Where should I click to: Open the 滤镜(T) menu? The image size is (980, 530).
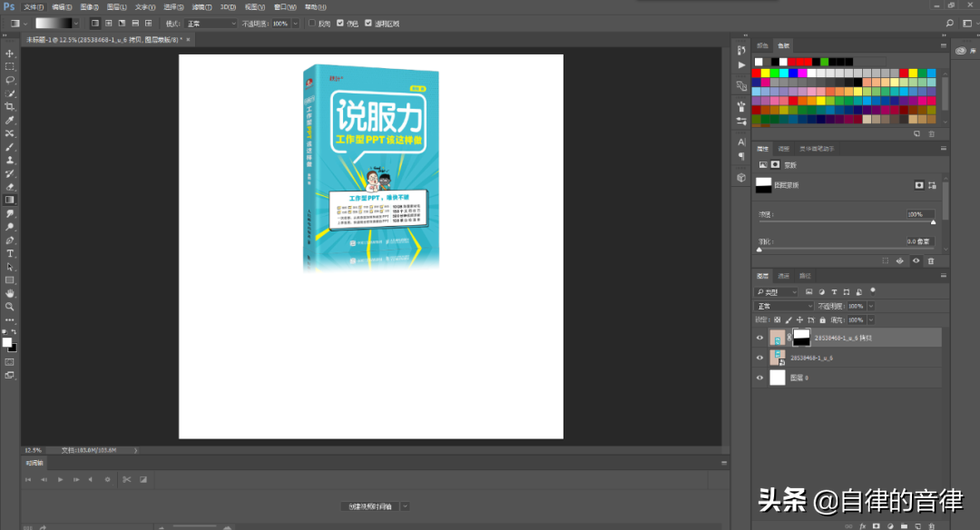pyautogui.click(x=201, y=7)
